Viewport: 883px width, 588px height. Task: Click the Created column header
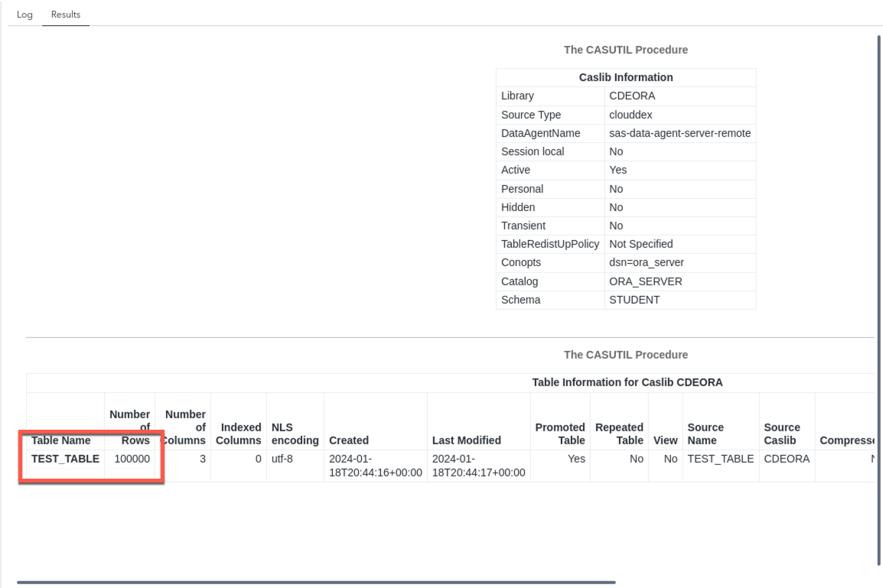click(349, 440)
